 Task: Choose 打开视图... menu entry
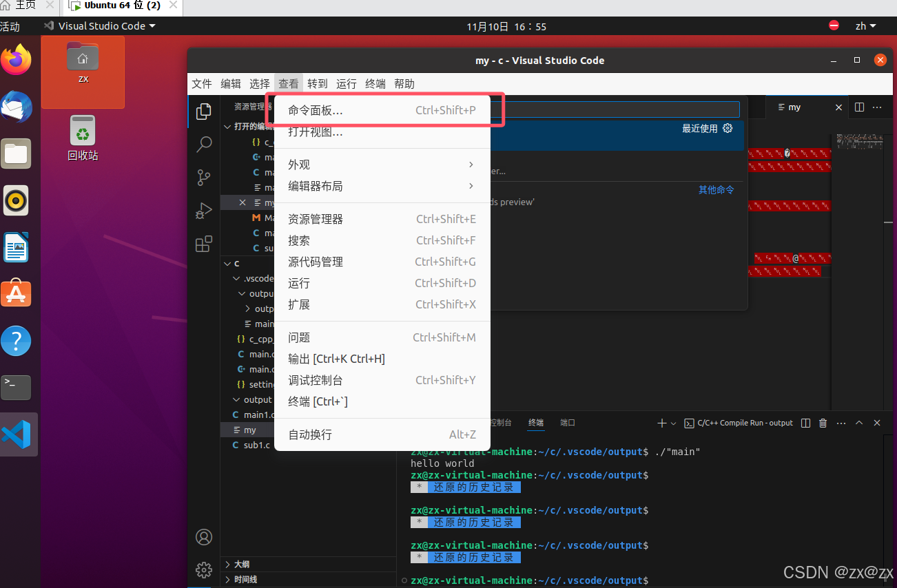(x=382, y=132)
